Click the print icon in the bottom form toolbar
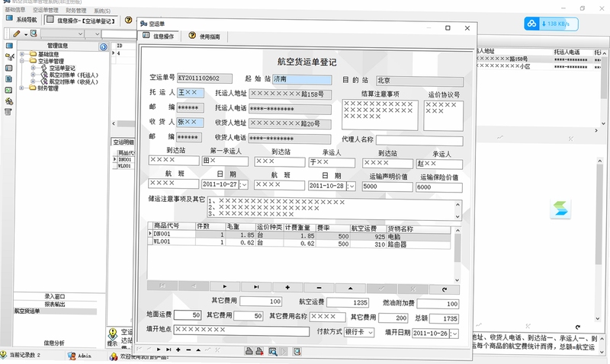Viewport: 610px width, 364px height. (x=249, y=351)
